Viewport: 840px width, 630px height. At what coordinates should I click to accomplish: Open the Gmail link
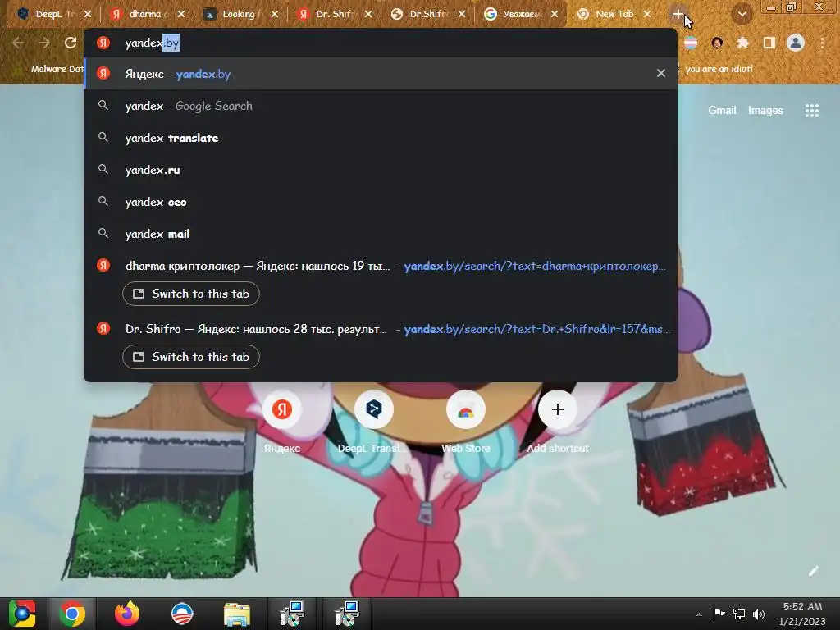click(x=722, y=111)
